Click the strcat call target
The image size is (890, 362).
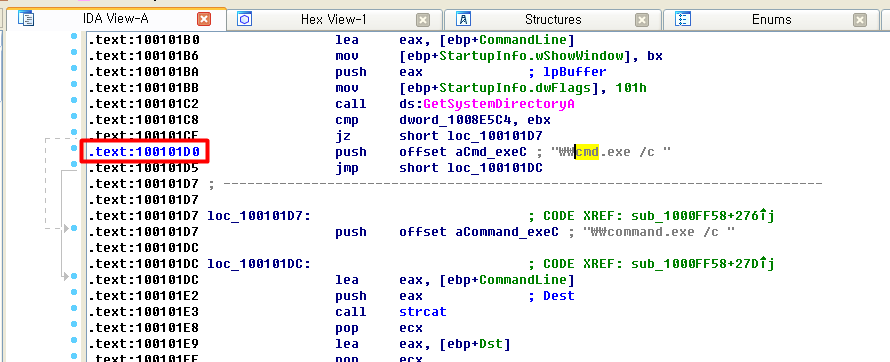(423, 312)
